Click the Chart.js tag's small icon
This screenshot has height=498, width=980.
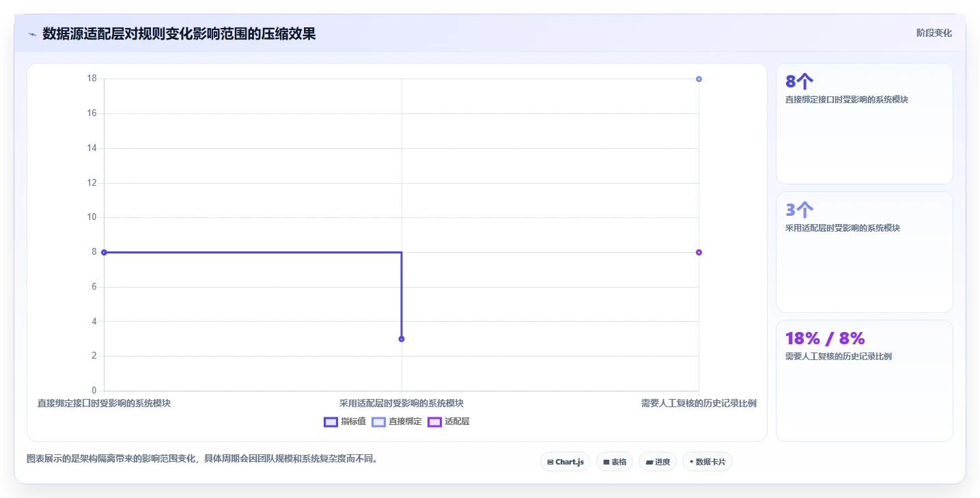[550, 462]
